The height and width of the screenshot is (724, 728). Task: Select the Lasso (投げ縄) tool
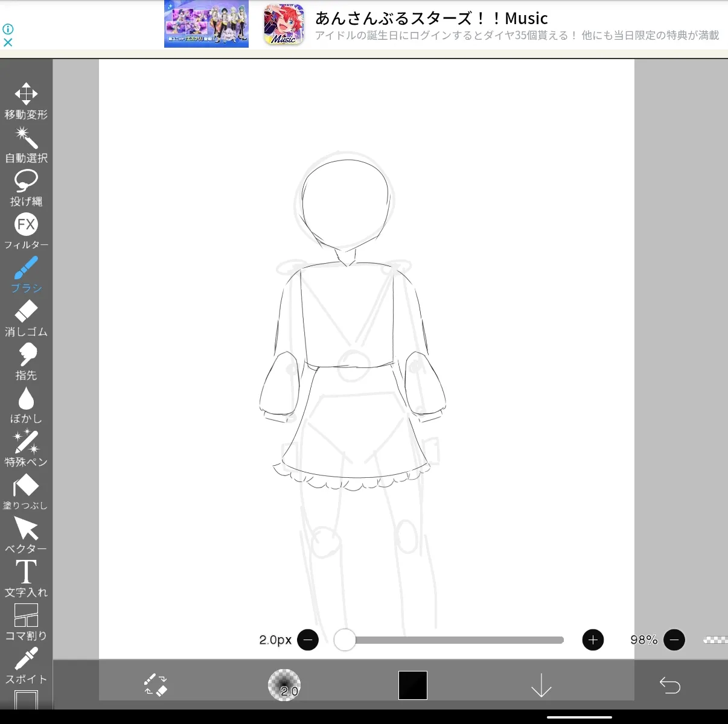coord(26,188)
